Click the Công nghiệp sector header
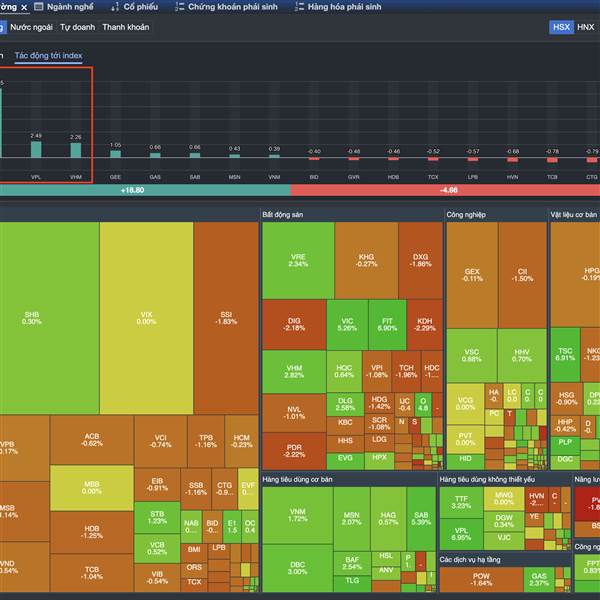This screenshot has height=600, width=600. coord(466,215)
